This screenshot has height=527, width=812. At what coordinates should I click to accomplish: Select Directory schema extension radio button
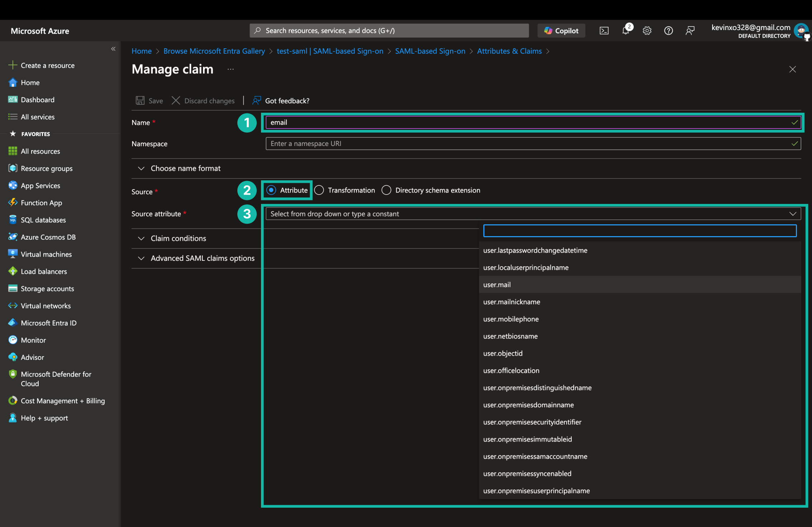(x=386, y=190)
